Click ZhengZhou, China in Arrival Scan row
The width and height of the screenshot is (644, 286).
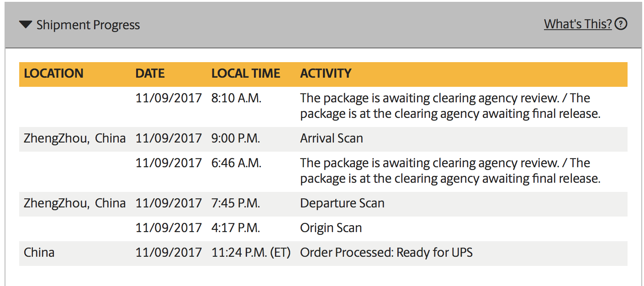(x=74, y=138)
